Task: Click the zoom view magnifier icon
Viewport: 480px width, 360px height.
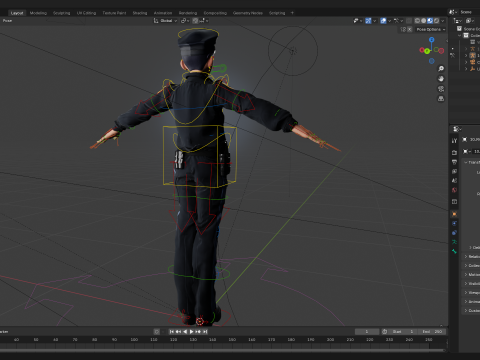Action: point(441,69)
